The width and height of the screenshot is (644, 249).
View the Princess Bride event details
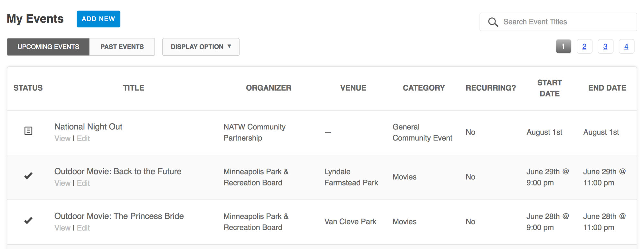click(62, 228)
